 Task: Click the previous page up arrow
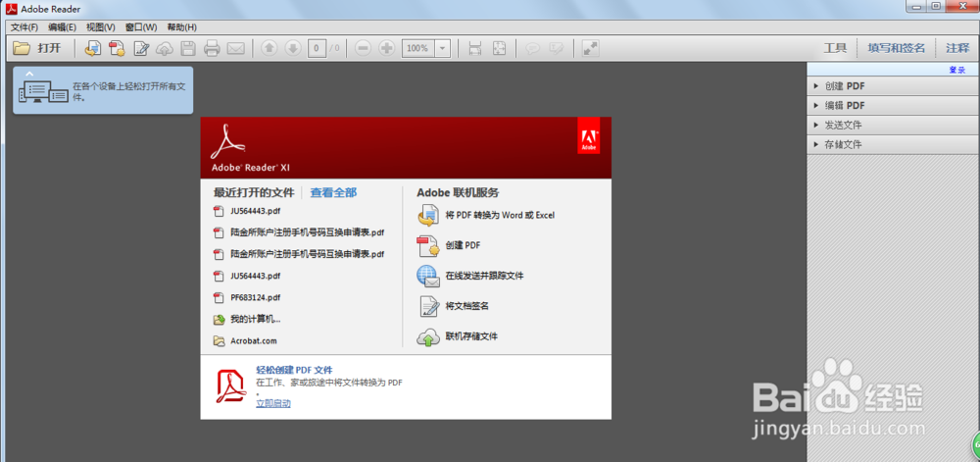269,48
